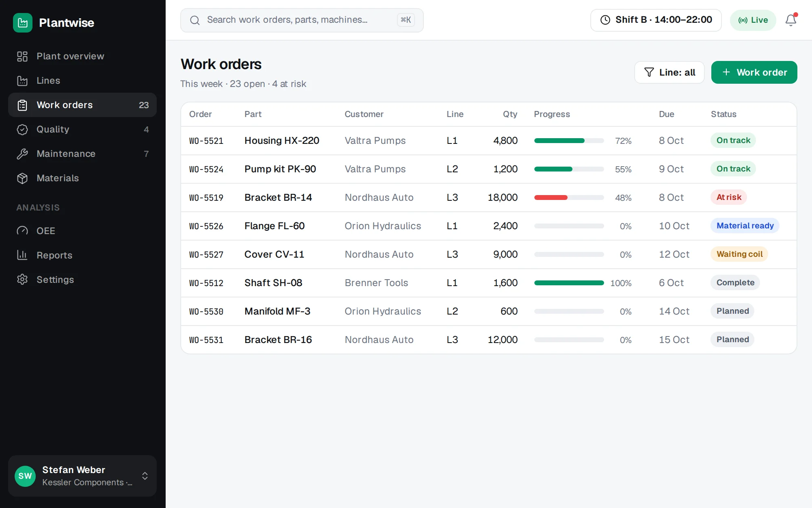Viewport: 812px width, 508px height.
Task: Click the Work orders page title
Action: click(x=221, y=64)
